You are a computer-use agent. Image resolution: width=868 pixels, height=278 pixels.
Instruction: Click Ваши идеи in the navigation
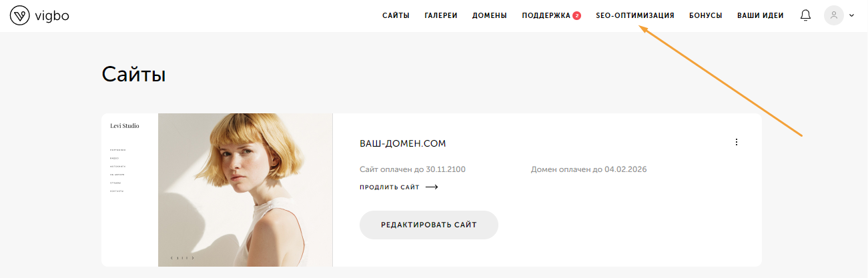coord(761,15)
